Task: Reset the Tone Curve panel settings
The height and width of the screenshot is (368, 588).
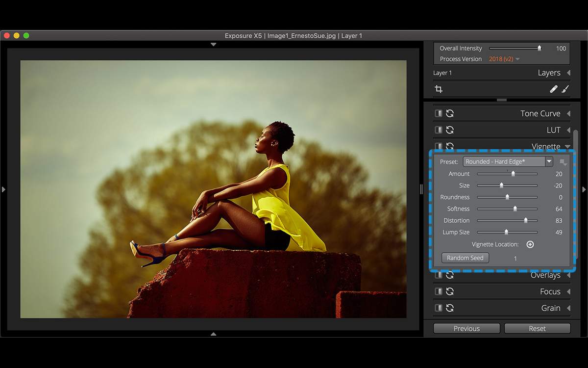Action: [x=450, y=113]
